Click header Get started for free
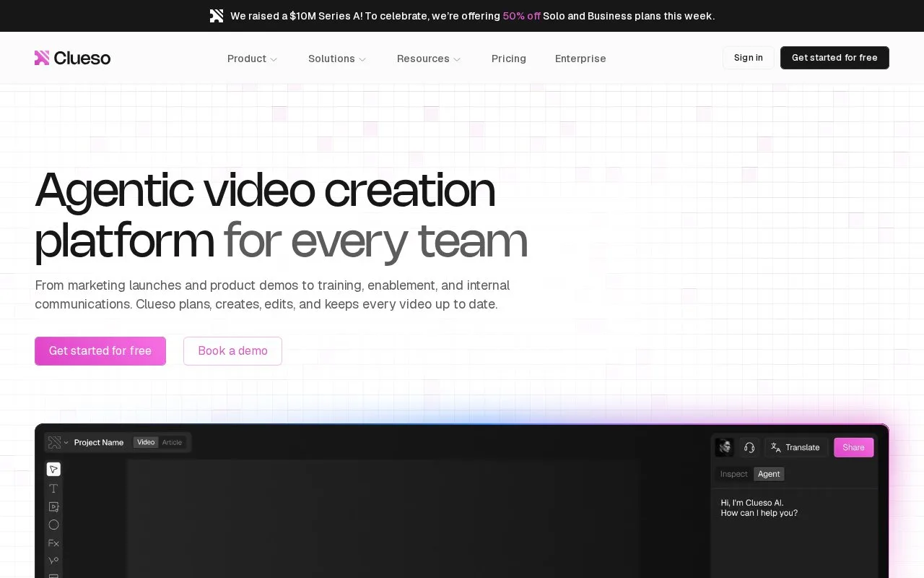Image resolution: width=924 pixels, height=578 pixels. click(834, 58)
